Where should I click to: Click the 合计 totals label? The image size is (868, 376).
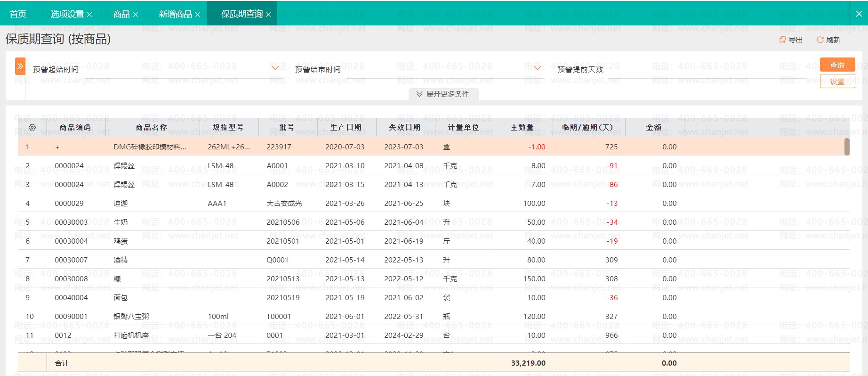pos(62,363)
